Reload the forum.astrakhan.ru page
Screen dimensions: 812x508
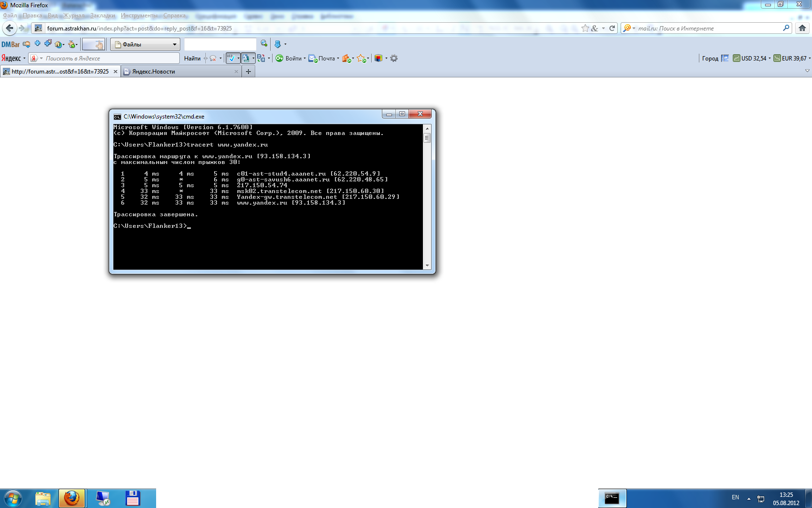tap(612, 28)
